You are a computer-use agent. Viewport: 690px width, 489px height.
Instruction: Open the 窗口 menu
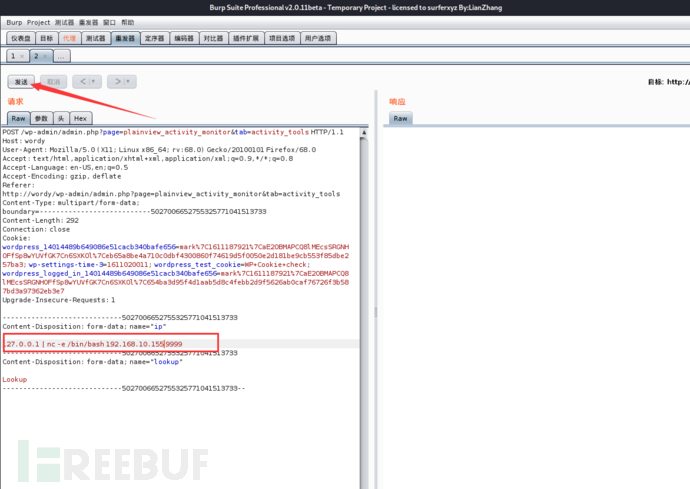click(x=109, y=22)
